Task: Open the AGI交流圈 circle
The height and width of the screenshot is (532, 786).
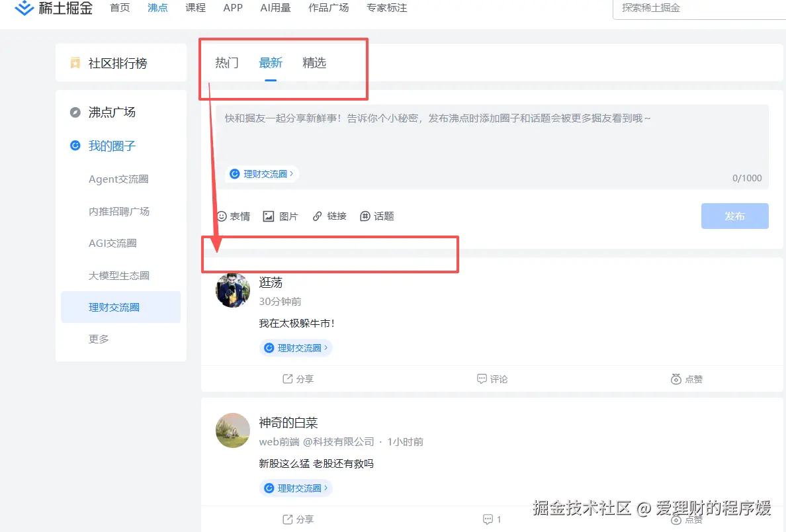Action: (x=112, y=244)
